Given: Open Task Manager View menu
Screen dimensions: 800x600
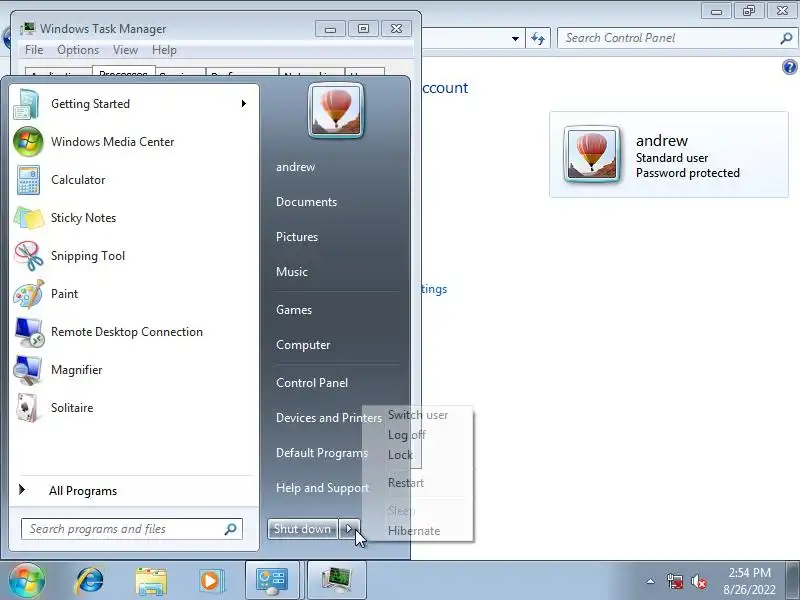Looking at the screenshot, I should point(126,50).
